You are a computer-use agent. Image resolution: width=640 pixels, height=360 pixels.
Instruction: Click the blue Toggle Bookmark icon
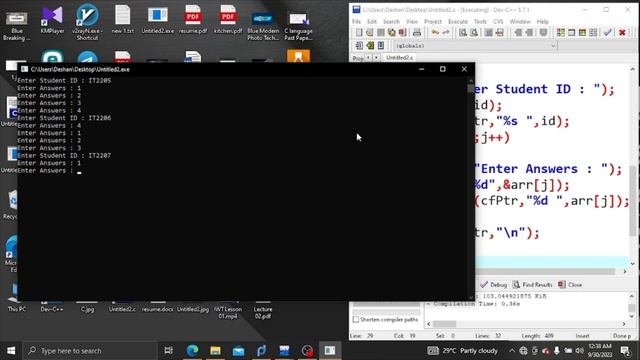(381, 46)
